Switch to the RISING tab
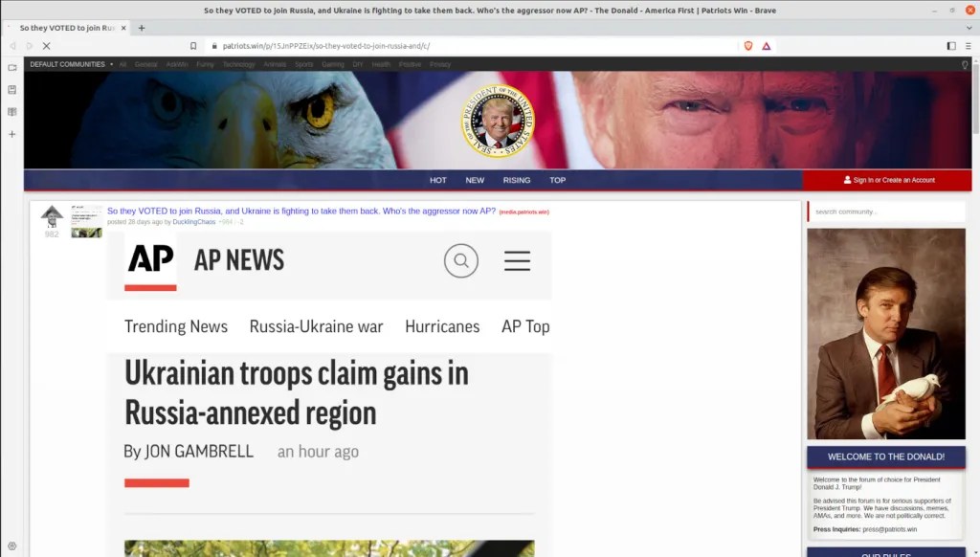This screenshot has height=557, width=980. point(517,180)
